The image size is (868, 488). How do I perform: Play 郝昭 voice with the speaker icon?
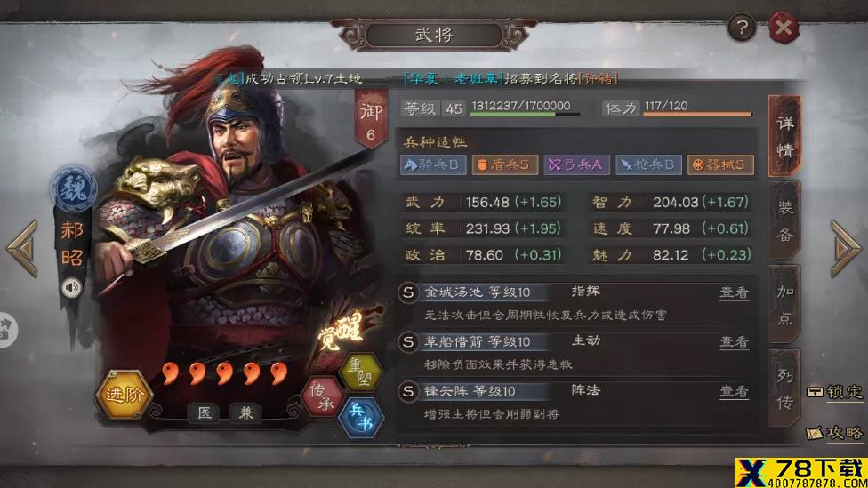[x=71, y=288]
